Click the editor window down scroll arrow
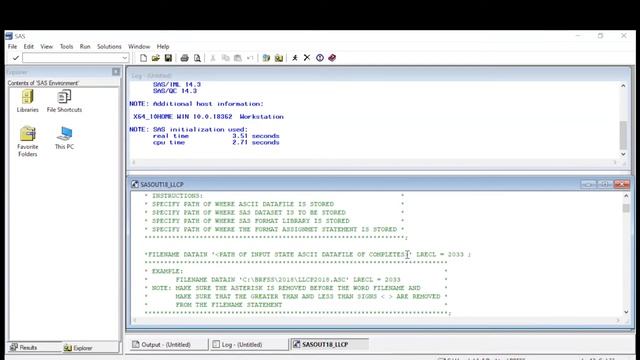 pyautogui.click(x=626, y=312)
